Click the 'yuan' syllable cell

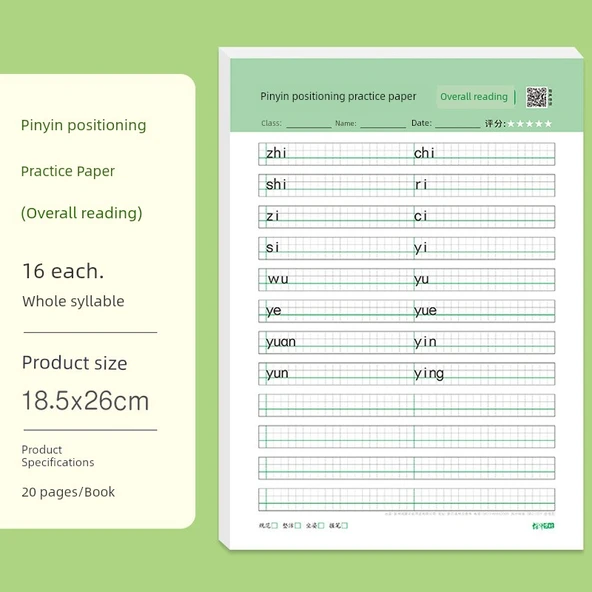pyautogui.click(x=336, y=342)
